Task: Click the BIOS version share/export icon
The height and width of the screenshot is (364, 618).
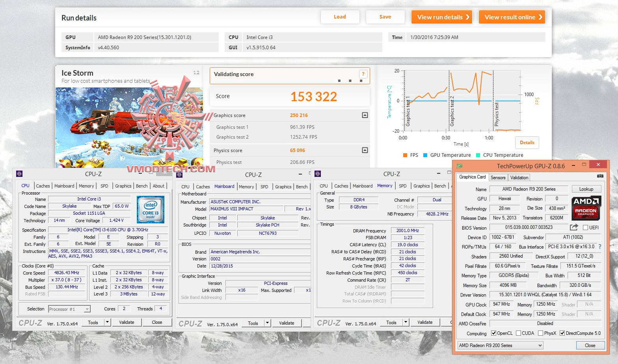Action: pos(574,227)
